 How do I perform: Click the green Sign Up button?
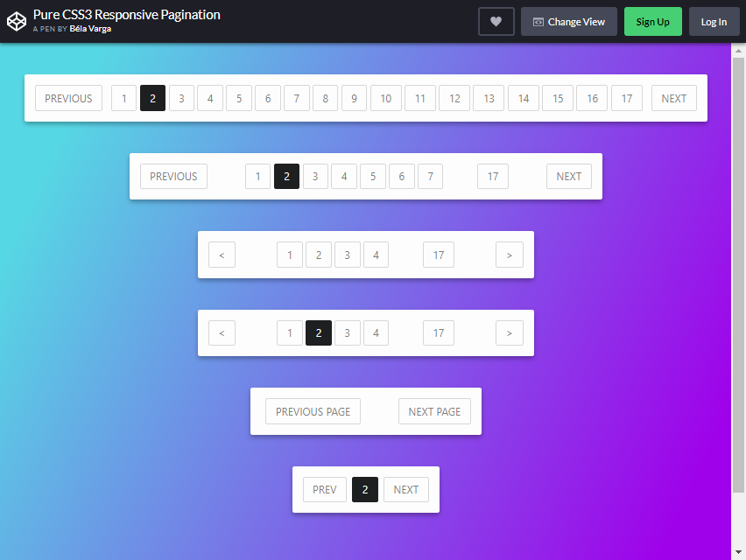[653, 21]
